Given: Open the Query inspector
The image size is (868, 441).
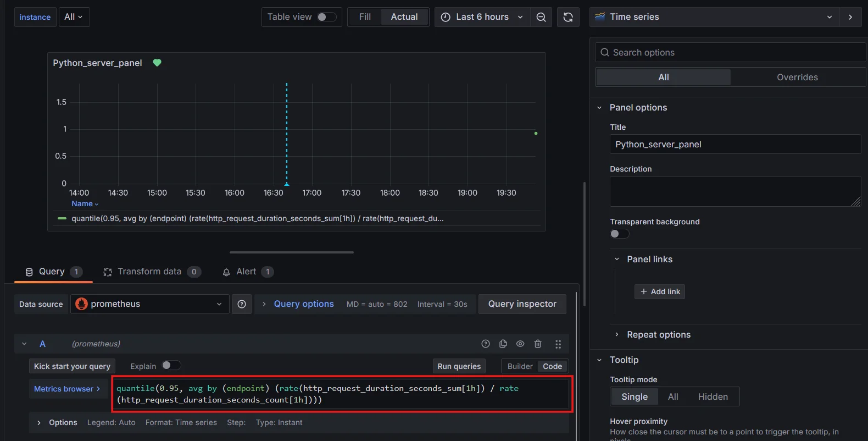Looking at the screenshot, I should click(x=522, y=304).
